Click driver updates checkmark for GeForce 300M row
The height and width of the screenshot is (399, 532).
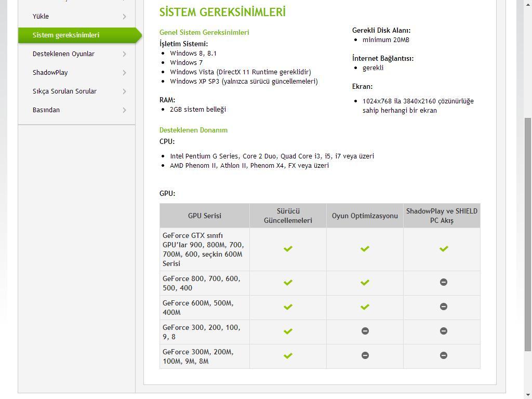coord(288,356)
